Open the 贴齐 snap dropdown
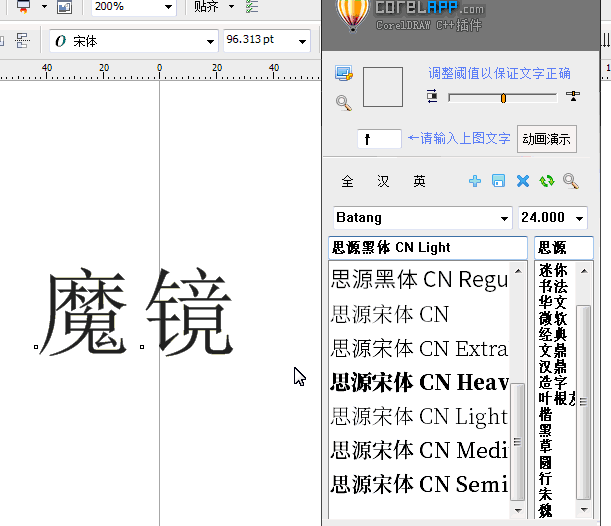The width and height of the screenshot is (611, 526). click(231, 6)
